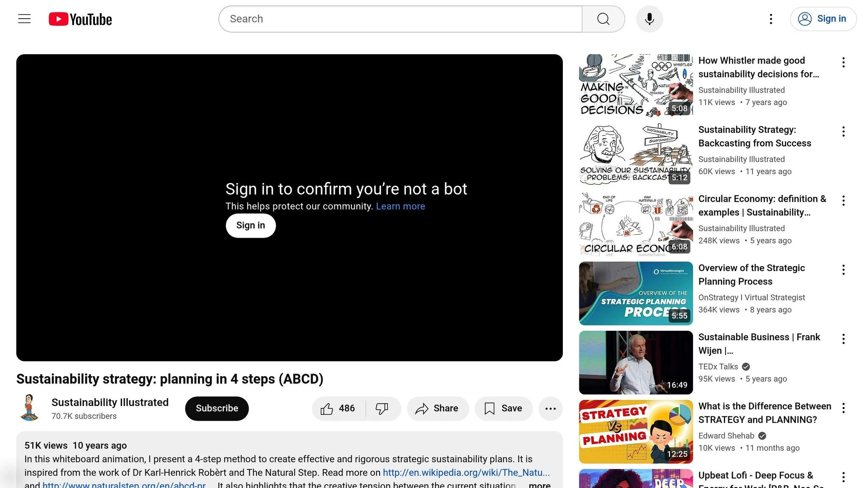Like the video with thumbs up
Image resolution: width=868 pixels, height=488 pixels.
click(338, 408)
